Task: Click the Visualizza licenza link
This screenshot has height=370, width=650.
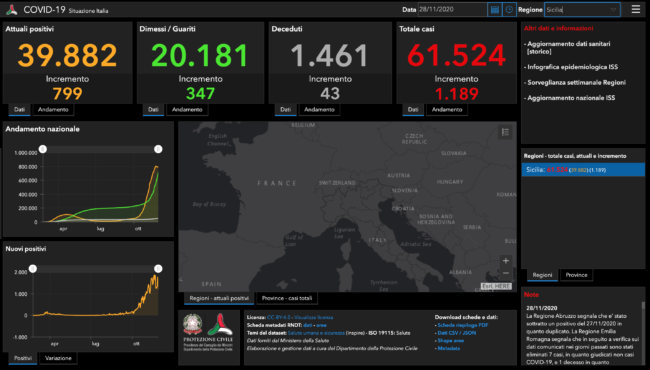Action: pos(313,317)
